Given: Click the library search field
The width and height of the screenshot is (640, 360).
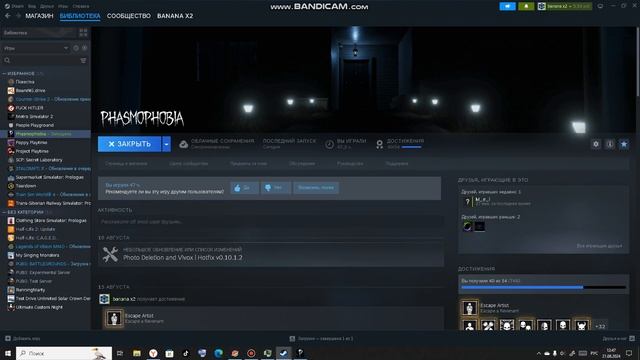Looking at the screenshot, I should click(x=41, y=60).
